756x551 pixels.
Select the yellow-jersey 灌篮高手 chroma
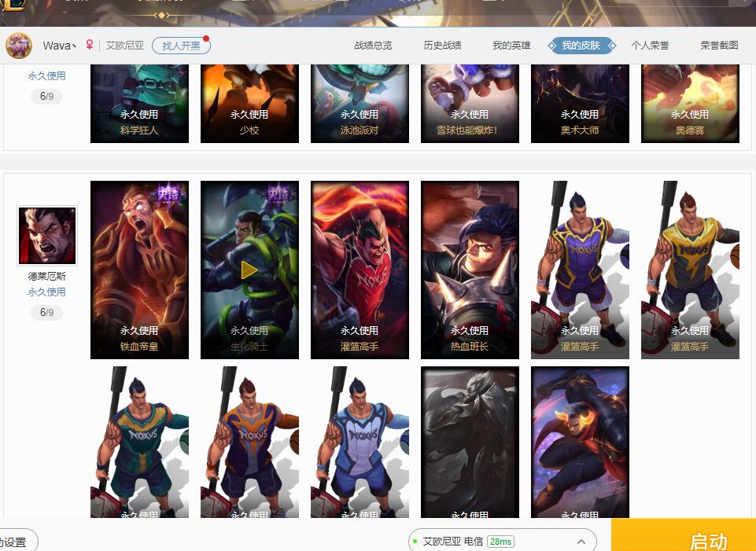pos(690,270)
